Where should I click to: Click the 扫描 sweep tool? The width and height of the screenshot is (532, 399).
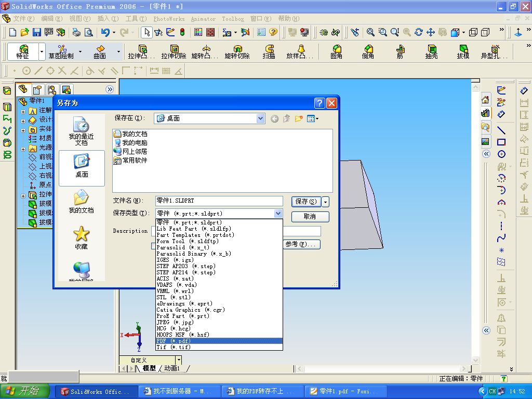(269, 52)
